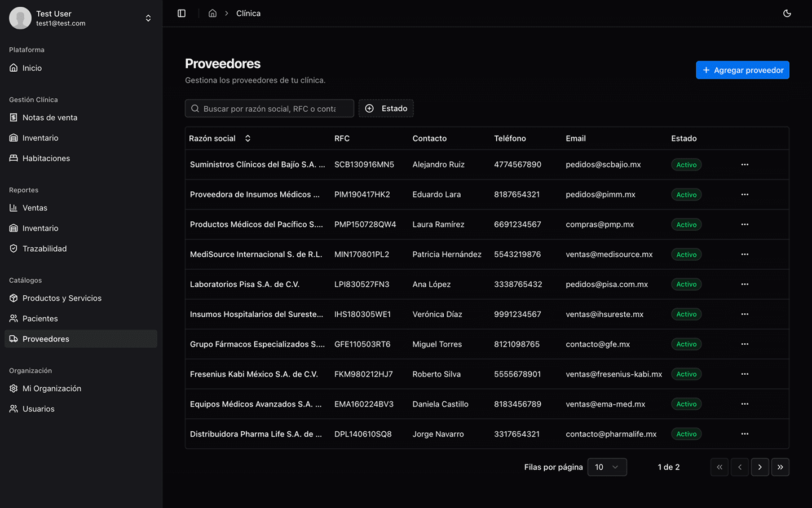Viewport: 812px width, 508px height.
Task: Open the Estado filter
Action: (x=386, y=108)
